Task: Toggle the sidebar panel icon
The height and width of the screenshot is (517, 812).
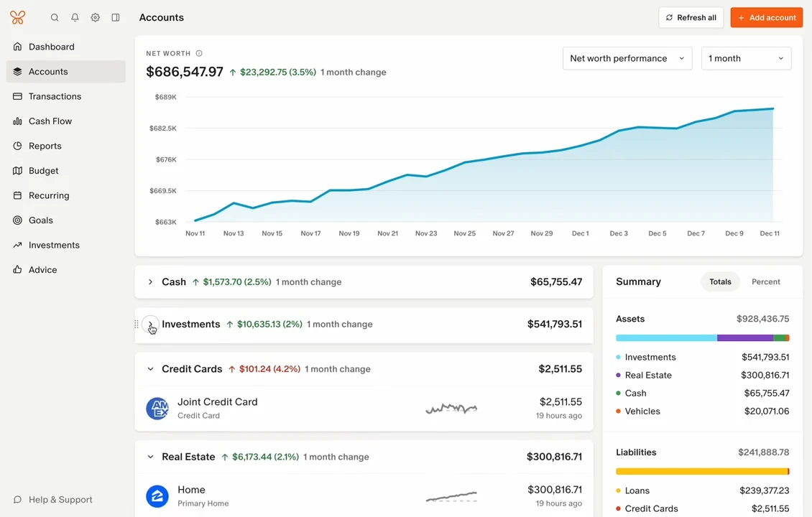Action: pos(116,18)
